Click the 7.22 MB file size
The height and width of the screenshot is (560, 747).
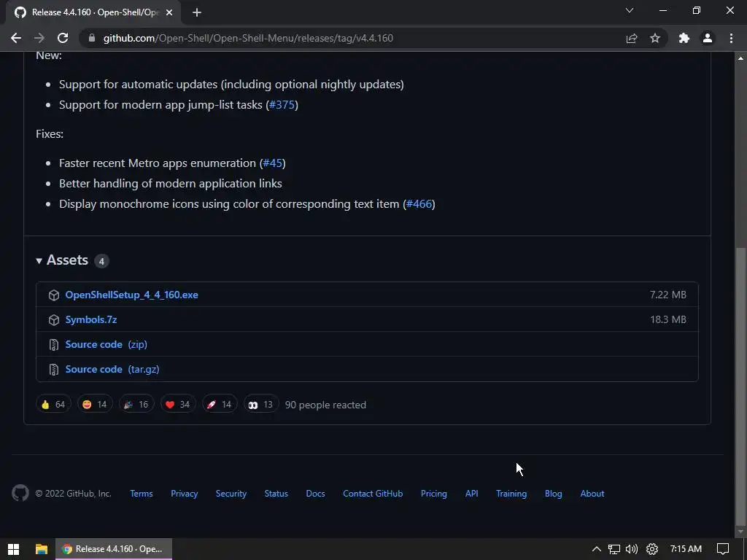(668, 295)
